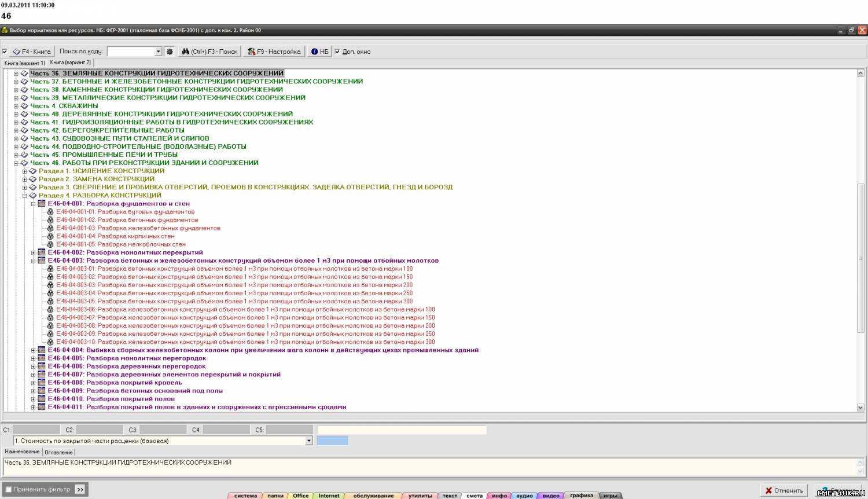
Task: Expand Раздел 1. УСИЛЕНИЕ КОНСТРУКЦИЙ node
Action: pyautogui.click(x=25, y=171)
